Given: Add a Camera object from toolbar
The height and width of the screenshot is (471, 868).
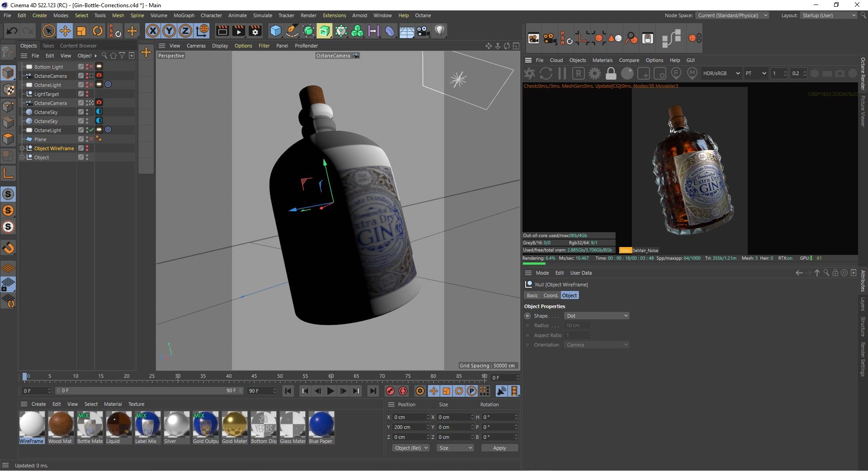Looking at the screenshot, I should (x=423, y=31).
